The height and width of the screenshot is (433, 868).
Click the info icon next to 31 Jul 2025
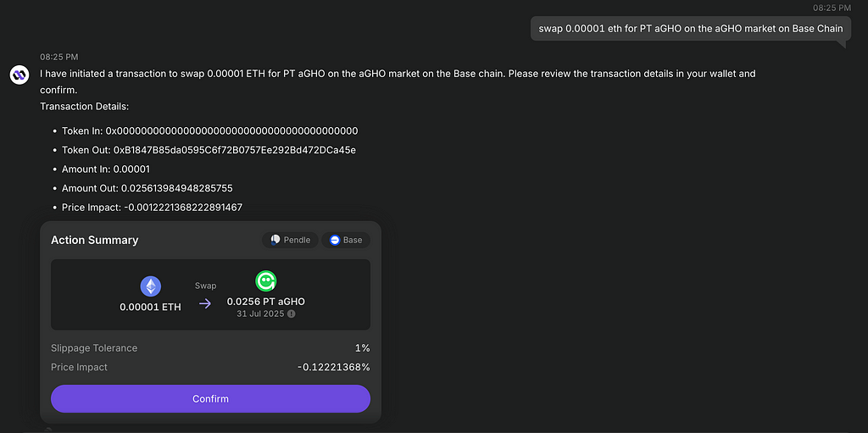(x=292, y=314)
